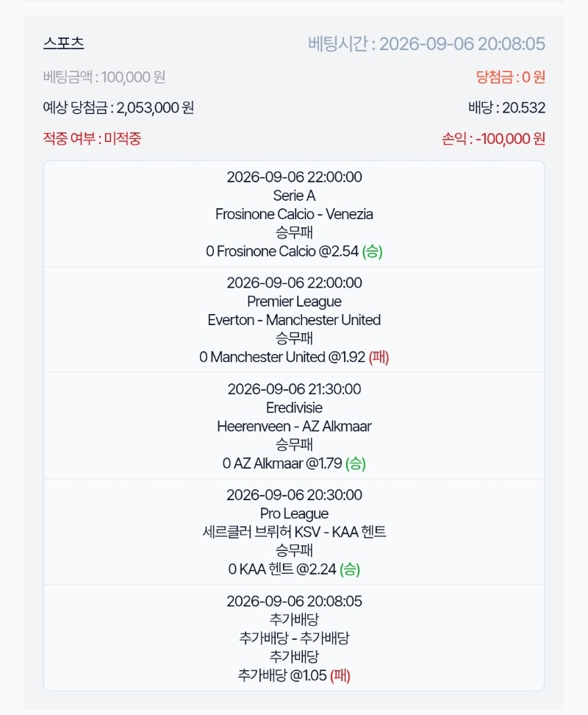Select the 예상 당첨금 2,053,000 원 text
The width and height of the screenshot is (588, 715).
pos(118,107)
